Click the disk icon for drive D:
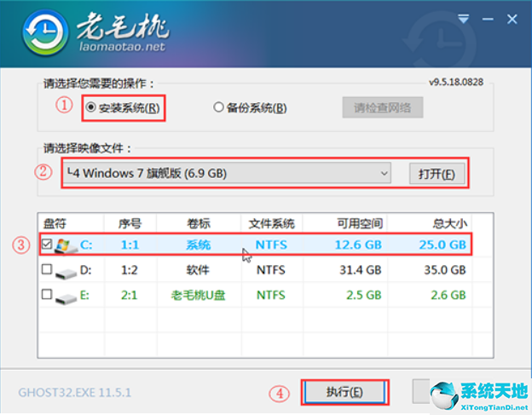The width and height of the screenshot is (532, 415). point(66,272)
